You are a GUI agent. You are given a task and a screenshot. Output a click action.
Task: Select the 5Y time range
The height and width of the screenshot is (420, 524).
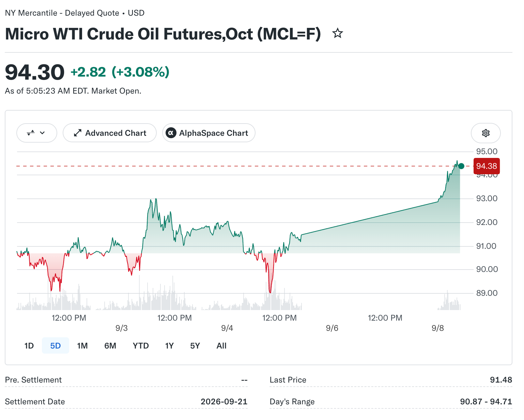tap(195, 346)
